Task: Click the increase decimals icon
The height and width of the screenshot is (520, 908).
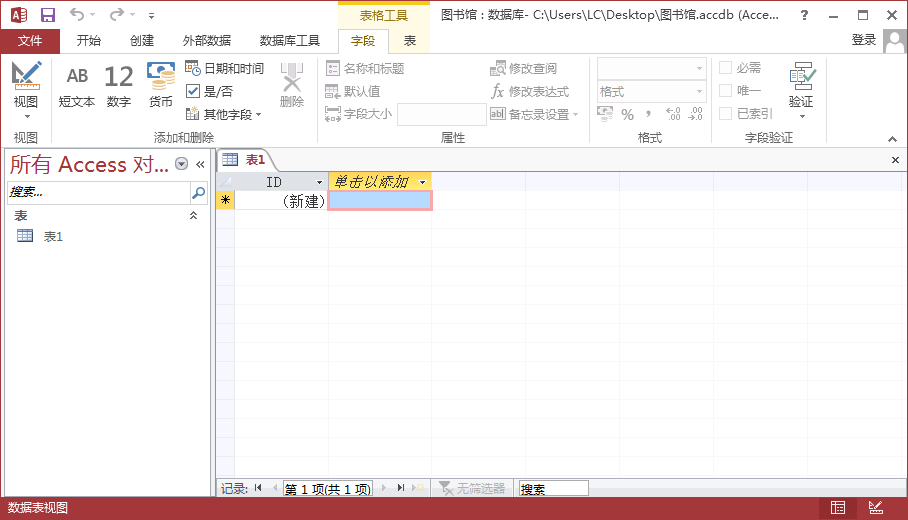Action: click(x=673, y=114)
